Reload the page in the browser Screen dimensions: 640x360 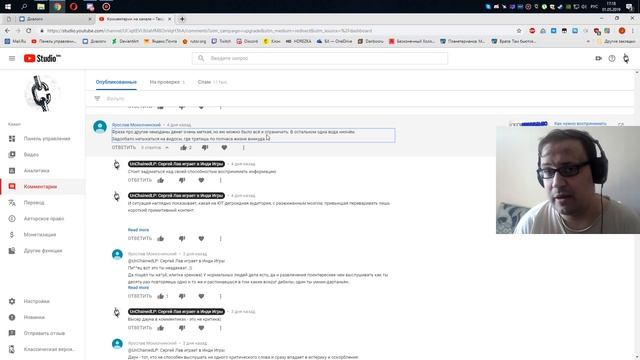(x=29, y=31)
